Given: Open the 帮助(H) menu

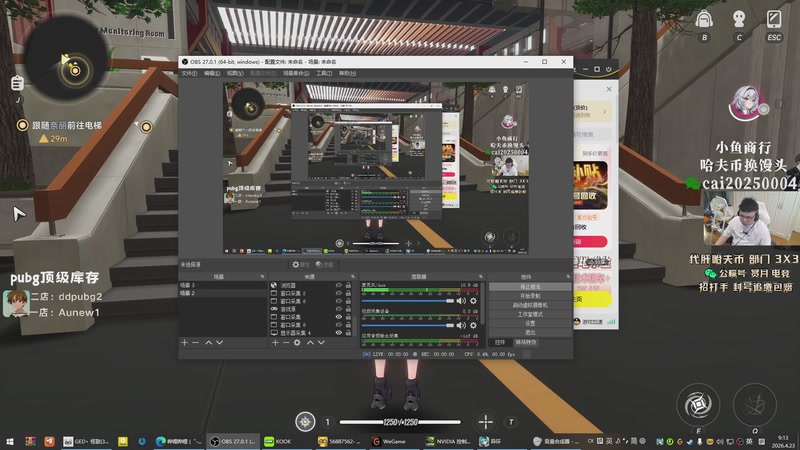Looking at the screenshot, I should tap(347, 73).
